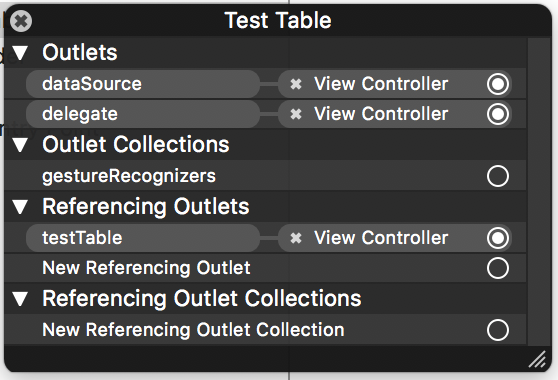
Task: Click the panel resize grip icon
Action: click(537, 359)
